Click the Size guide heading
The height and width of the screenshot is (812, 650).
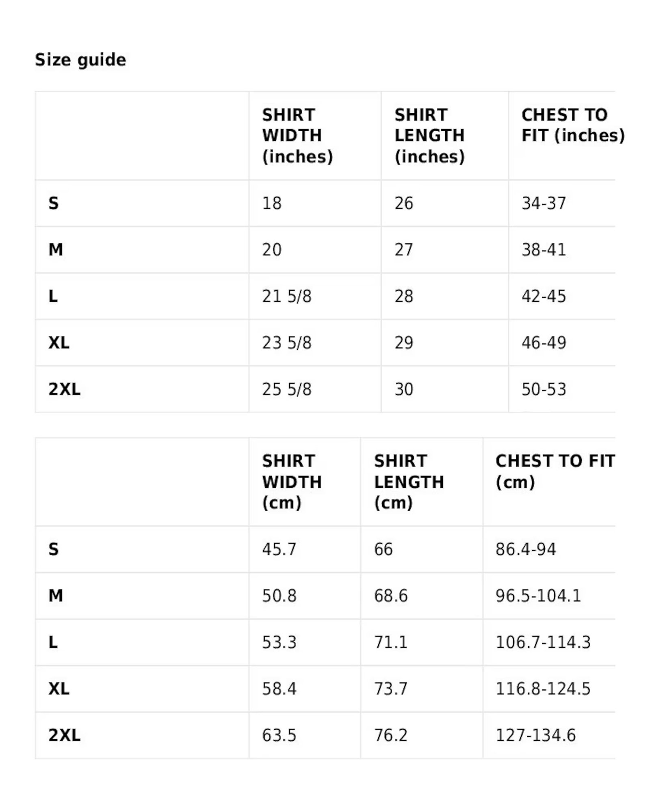click(80, 60)
